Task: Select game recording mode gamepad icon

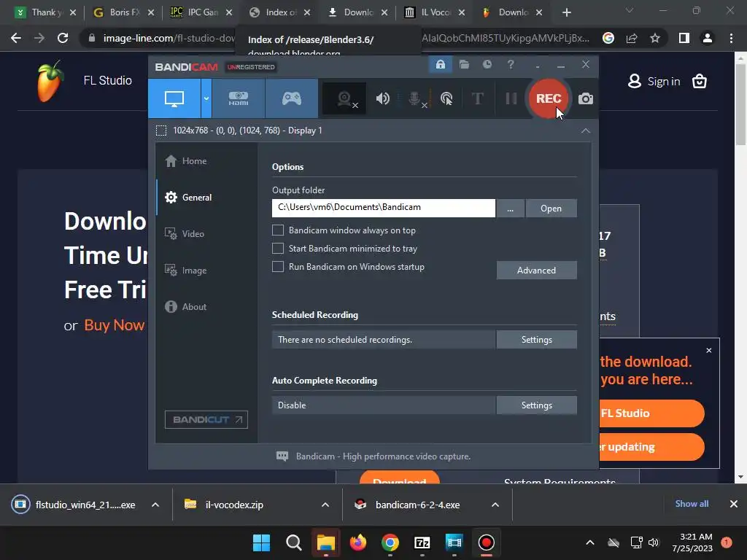Action: click(x=292, y=98)
